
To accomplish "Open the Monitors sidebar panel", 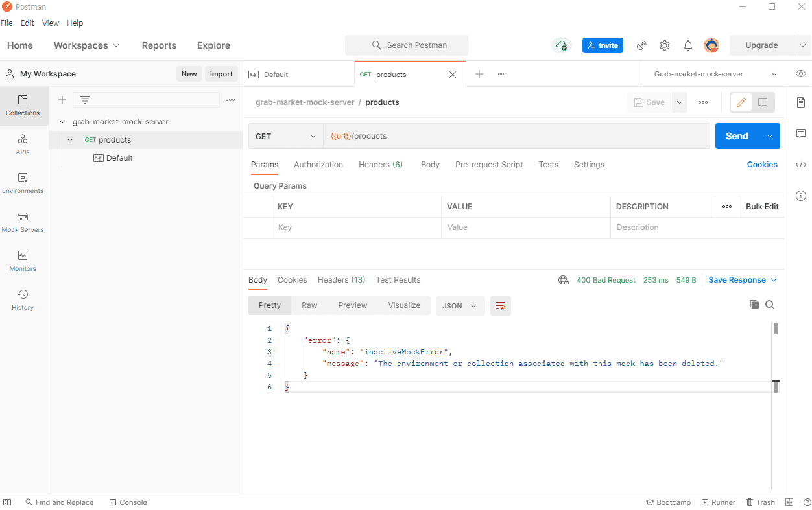I will (23, 261).
